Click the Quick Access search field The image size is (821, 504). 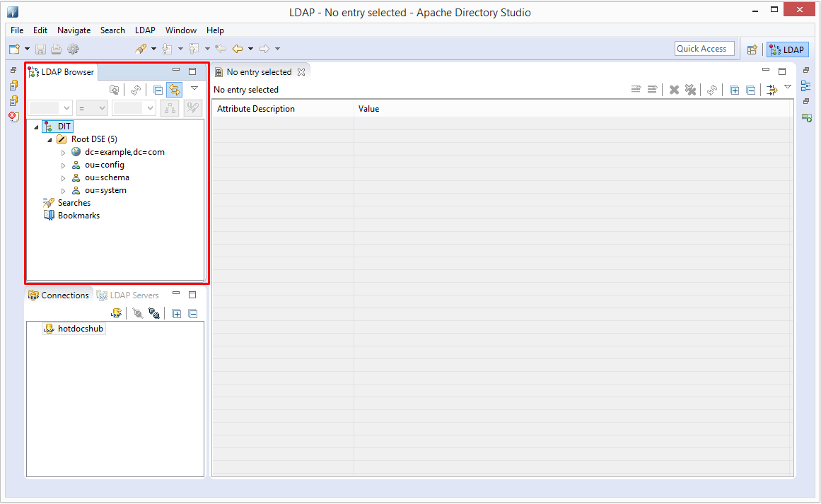pyautogui.click(x=704, y=49)
